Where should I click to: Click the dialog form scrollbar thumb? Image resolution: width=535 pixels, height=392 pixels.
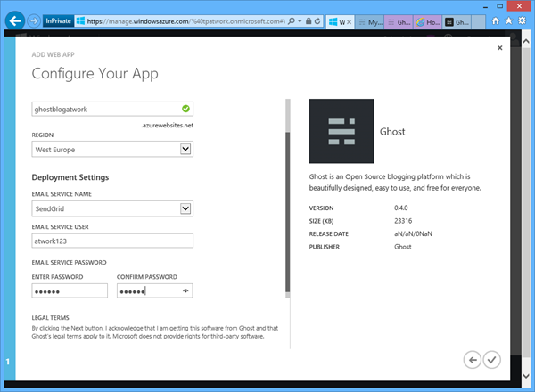tap(288, 212)
